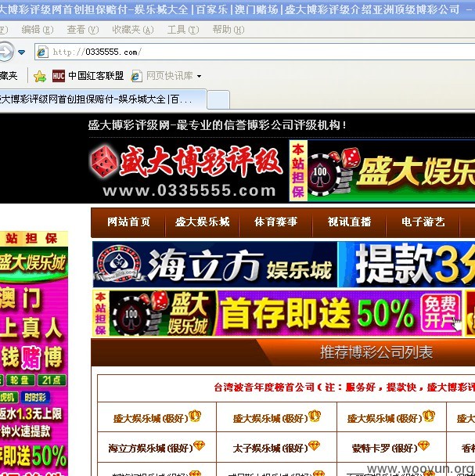Click the 时时彩 sidebar button
475x476 pixels.
click(x=35, y=398)
